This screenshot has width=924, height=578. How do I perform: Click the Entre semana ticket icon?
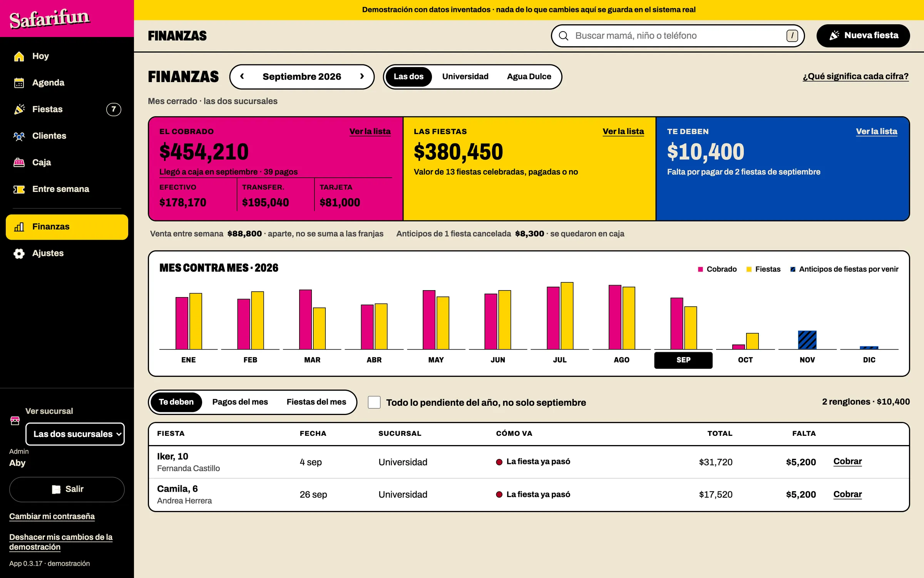point(19,189)
